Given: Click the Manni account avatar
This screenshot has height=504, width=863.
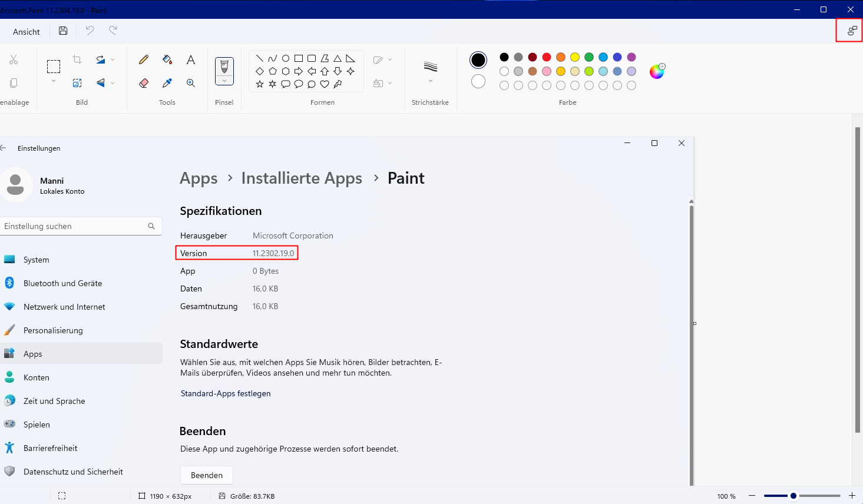Looking at the screenshot, I should tap(15, 185).
